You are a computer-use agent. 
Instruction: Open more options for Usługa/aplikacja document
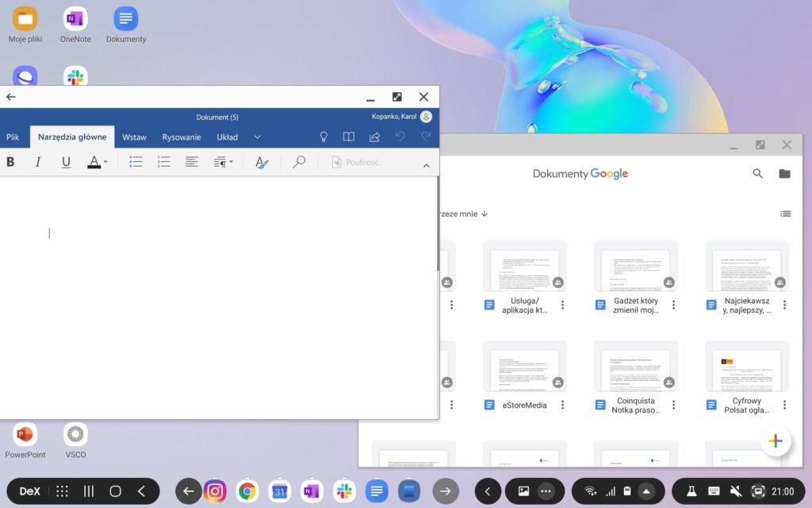563,305
